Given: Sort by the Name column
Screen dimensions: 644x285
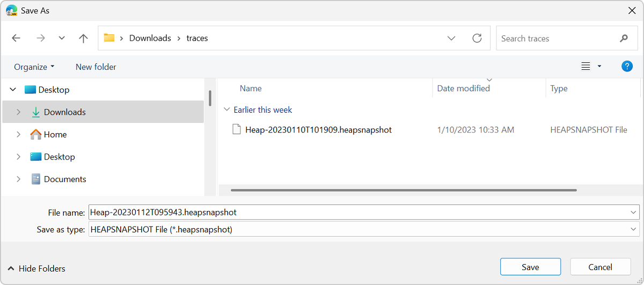Looking at the screenshot, I should [x=251, y=89].
